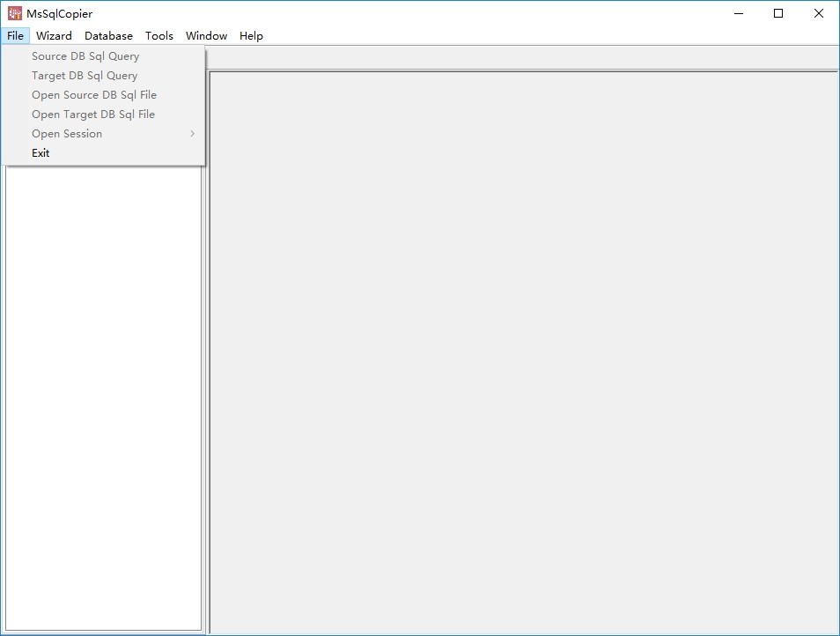
Task: Click the empty gray right workspace area
Action: coord(524,353)
